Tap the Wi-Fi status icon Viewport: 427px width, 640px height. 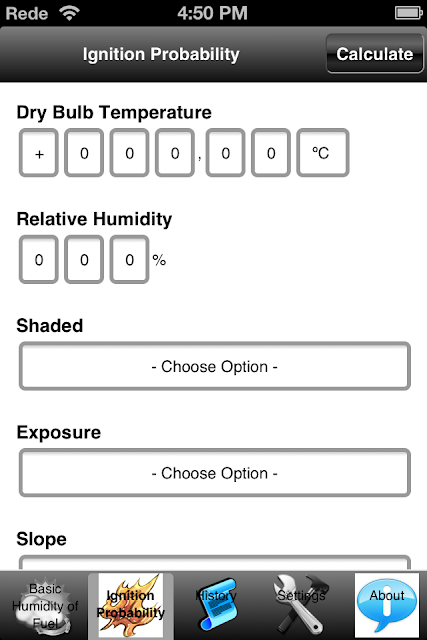click(x=69, y=13)
